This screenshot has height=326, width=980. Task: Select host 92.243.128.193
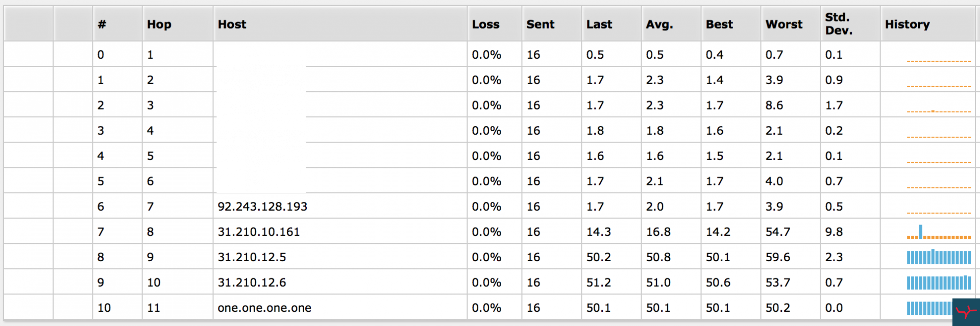pyautogui.click(x=262, y=207)
